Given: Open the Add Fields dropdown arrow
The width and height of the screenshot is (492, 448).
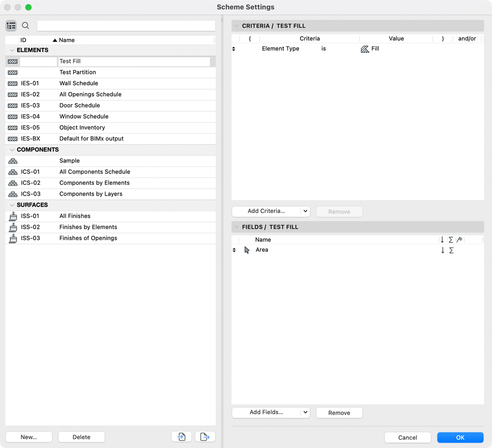Looking at the screenshot, I should (x=305, y=412).
